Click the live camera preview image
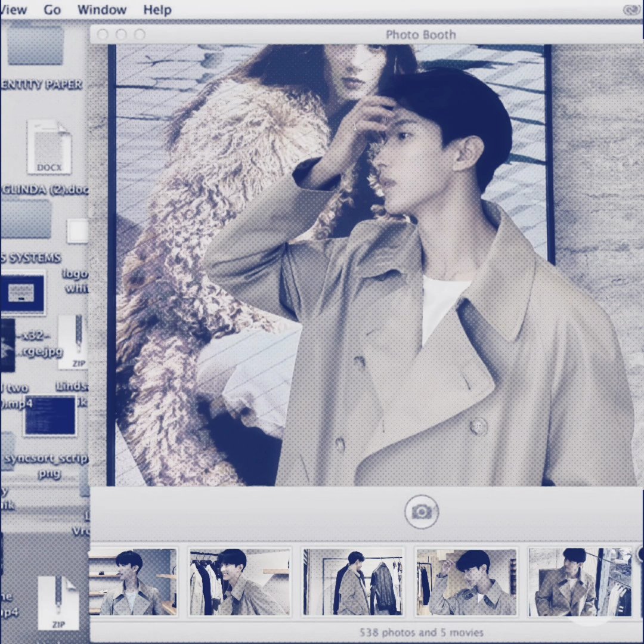 click(366, 265)
